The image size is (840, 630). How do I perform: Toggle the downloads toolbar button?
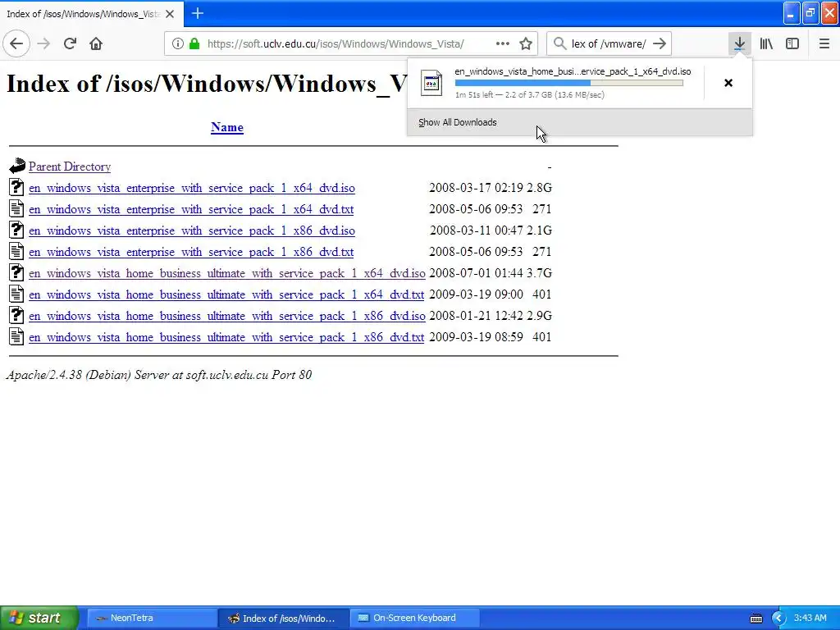tap(739, 43)
